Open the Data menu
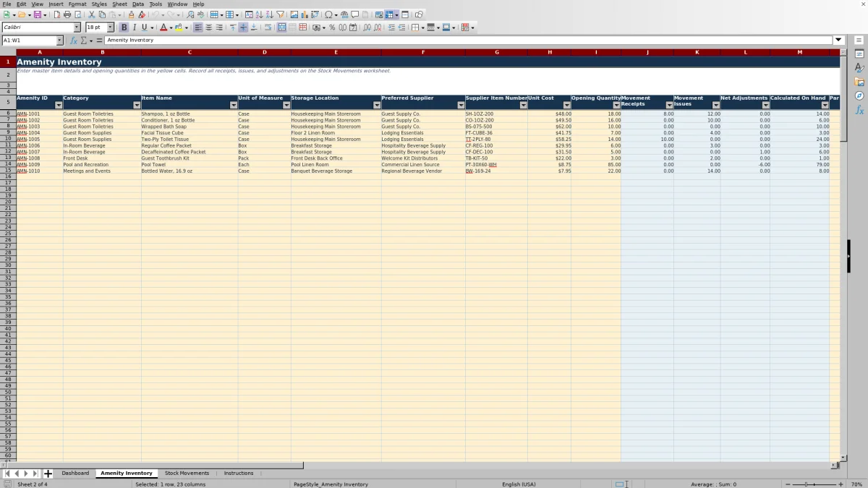Screen dimensions: 868x488 (137, 4)
